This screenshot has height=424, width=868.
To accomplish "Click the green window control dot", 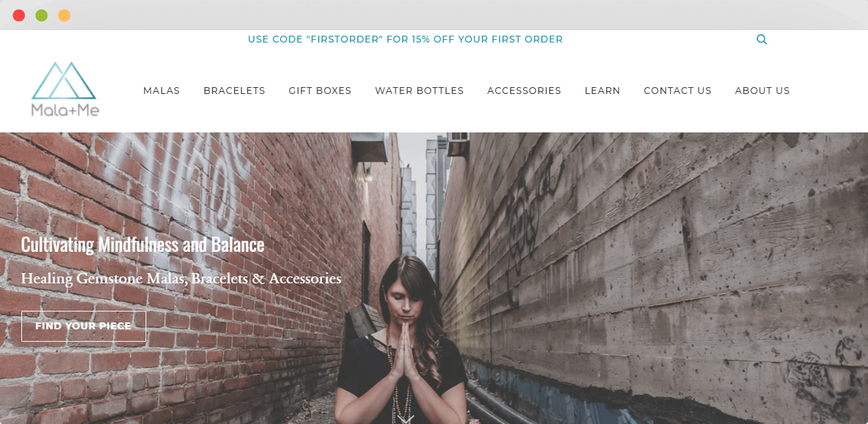I will coord(41,15).
